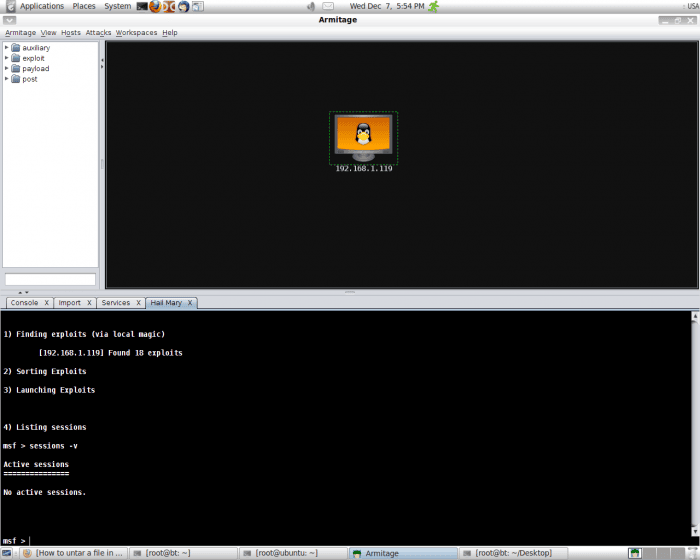
Task: Click the USA keyboard layout indicator
Action: pos(693,6)
